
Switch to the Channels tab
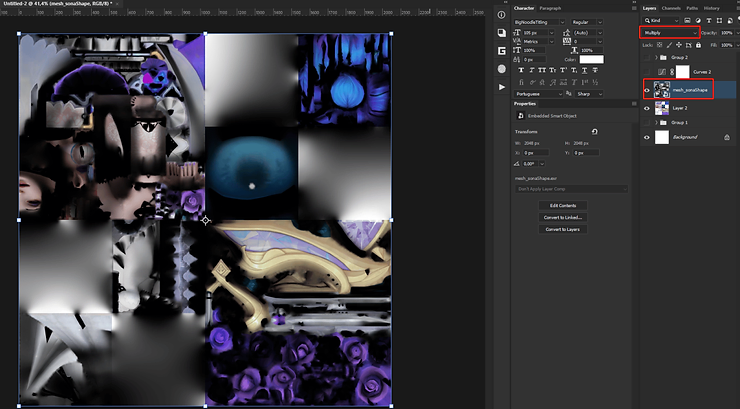point(671,8)
